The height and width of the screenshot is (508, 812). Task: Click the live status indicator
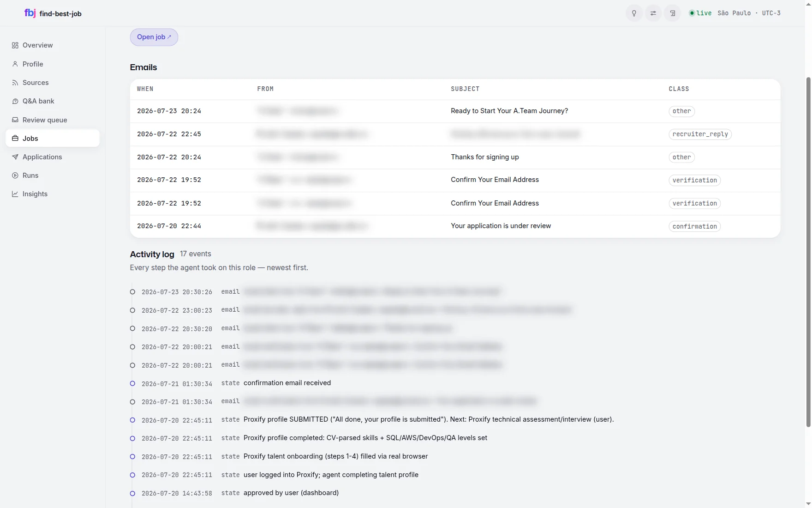click(x=700, y=13)
